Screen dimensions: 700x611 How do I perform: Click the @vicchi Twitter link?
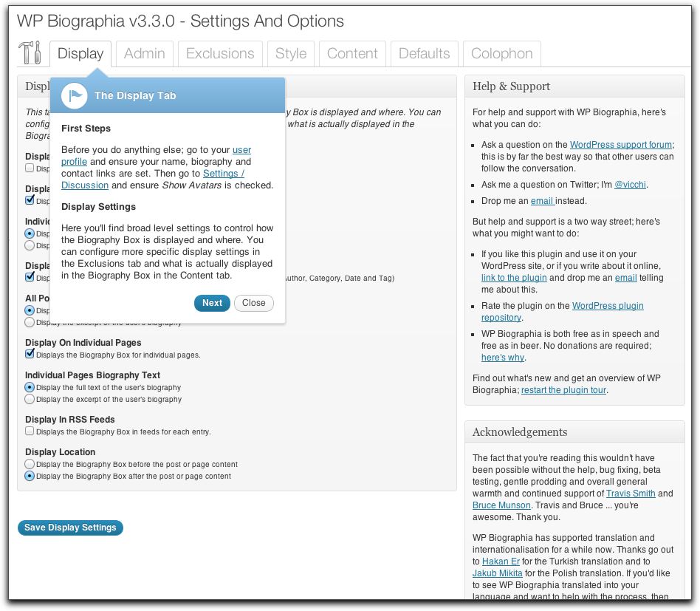[x=631, y=185]
